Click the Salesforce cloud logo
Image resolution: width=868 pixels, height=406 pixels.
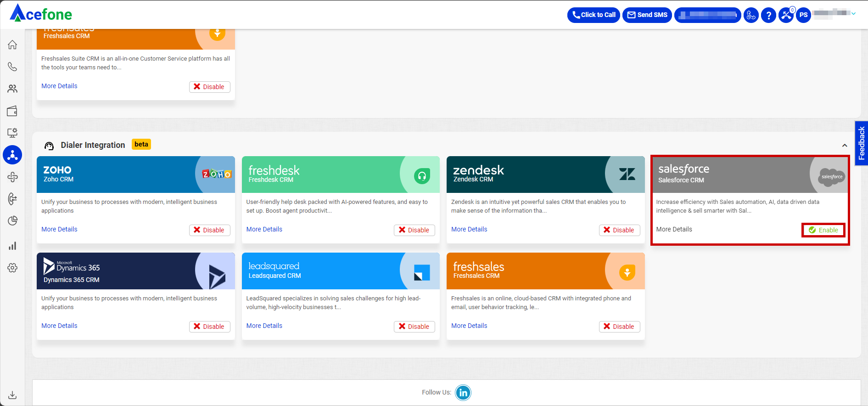[x=831, y=177]
